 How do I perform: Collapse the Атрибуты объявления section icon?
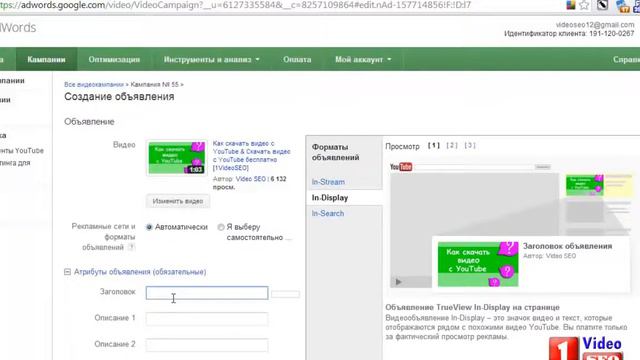coord(67,272)
